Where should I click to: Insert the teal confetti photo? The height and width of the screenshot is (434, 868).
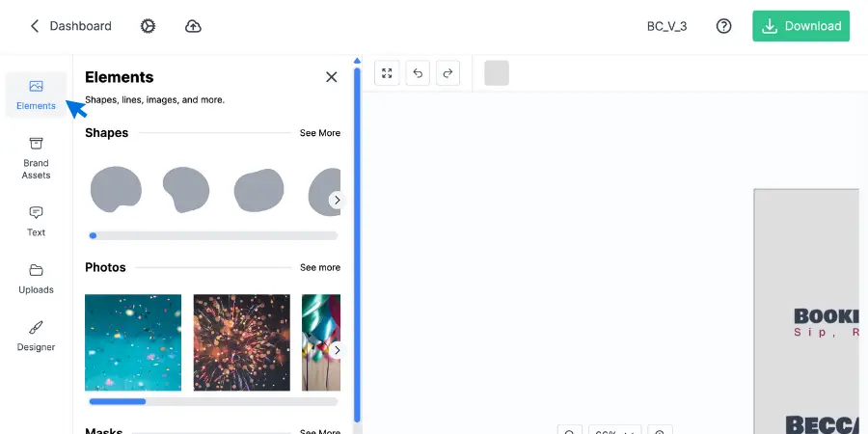coord(133,342)
